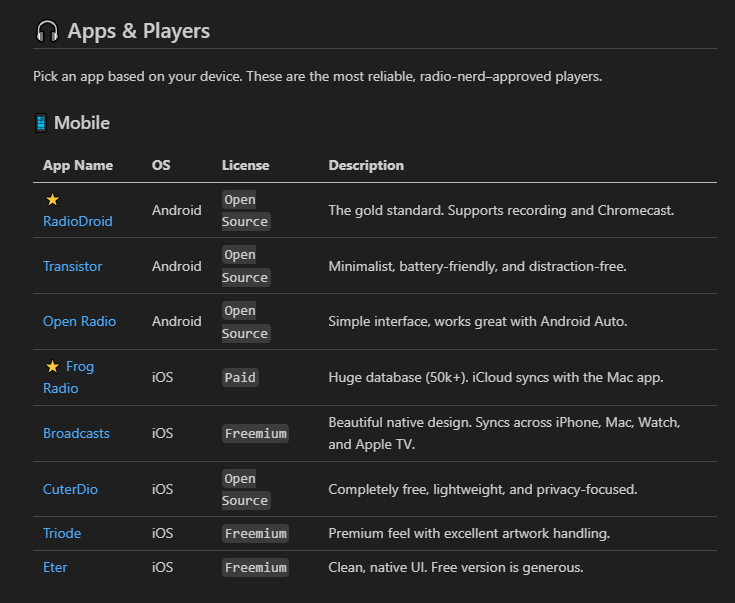Click the Freemium badge in Broadcasts row
The image size is (735, 603).
255,434
